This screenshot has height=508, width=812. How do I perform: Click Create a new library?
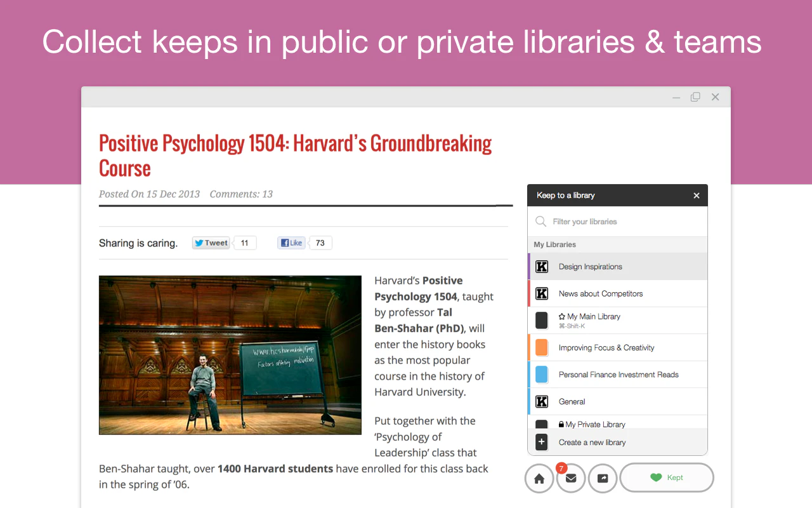pos(617,442)
